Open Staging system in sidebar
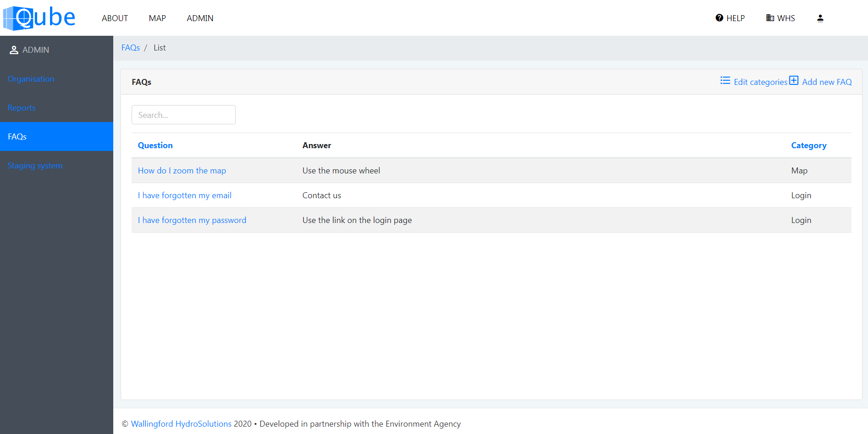 [x=35, y=166]
